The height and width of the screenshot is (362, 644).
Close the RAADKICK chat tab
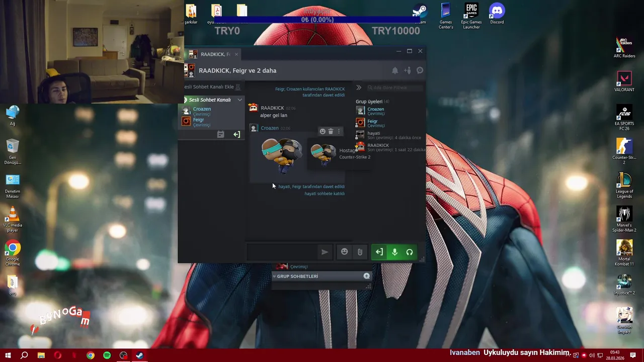[x=236, y=54]
